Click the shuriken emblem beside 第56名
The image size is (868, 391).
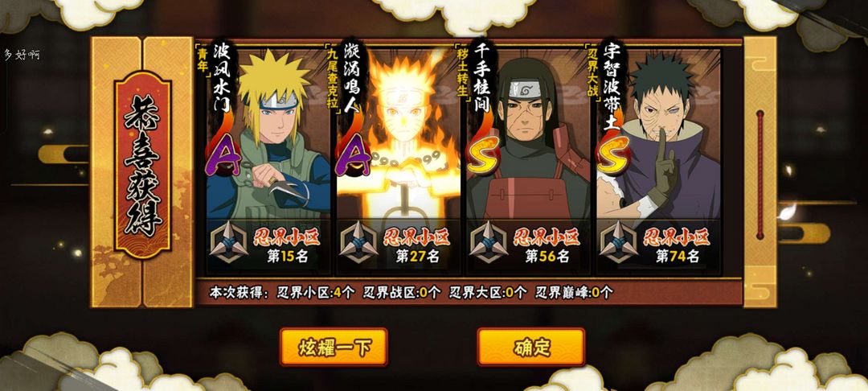click(x=489, y=242)
